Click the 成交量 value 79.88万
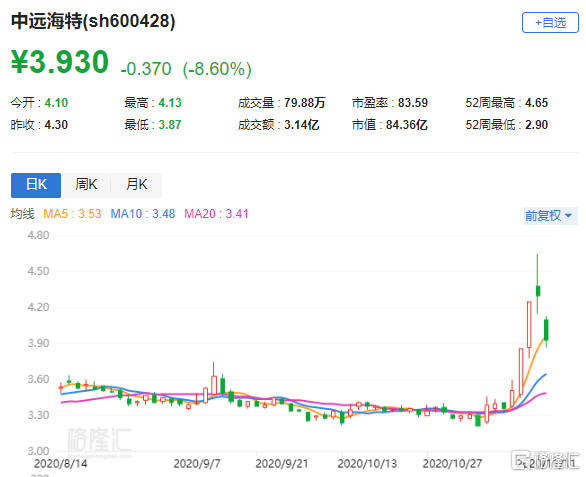Image resolution: width=586 pixels, height=477 pixels. tap(305, 102)
